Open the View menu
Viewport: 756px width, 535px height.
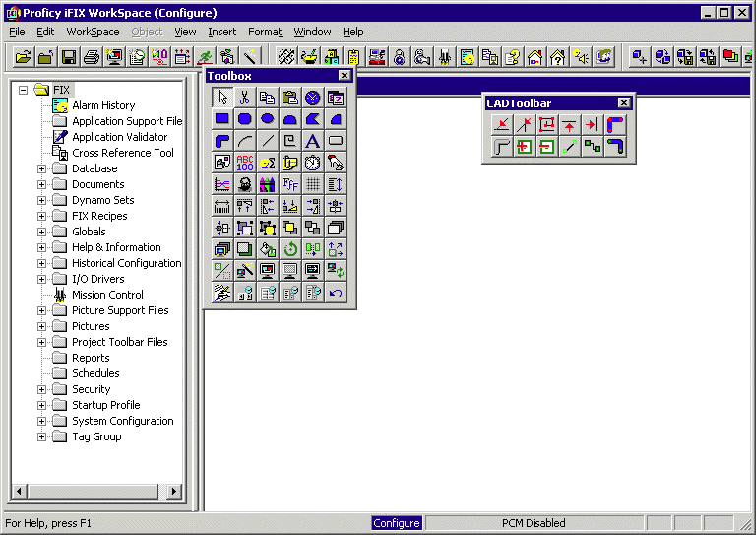pyautogui.click(x=185, y=32)
